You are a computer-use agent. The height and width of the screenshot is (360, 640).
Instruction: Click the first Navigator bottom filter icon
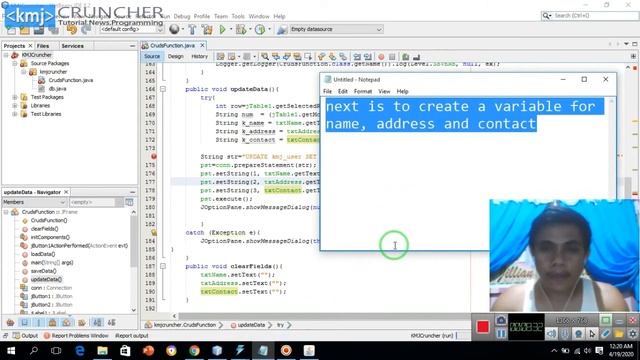[11, 322]
